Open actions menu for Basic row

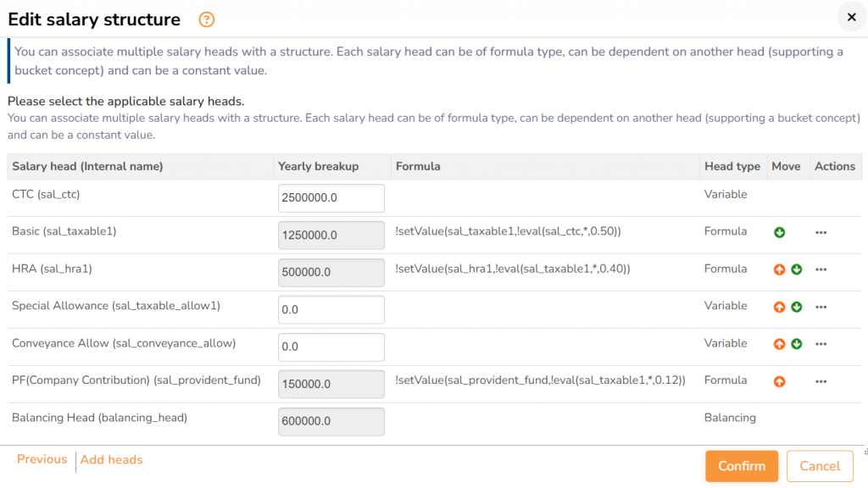click(x=821, y=232)
